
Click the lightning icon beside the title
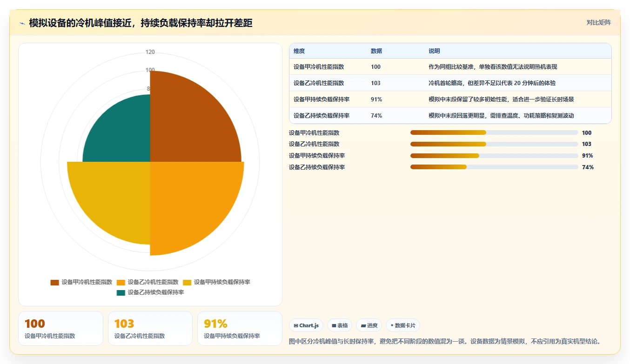22,23
